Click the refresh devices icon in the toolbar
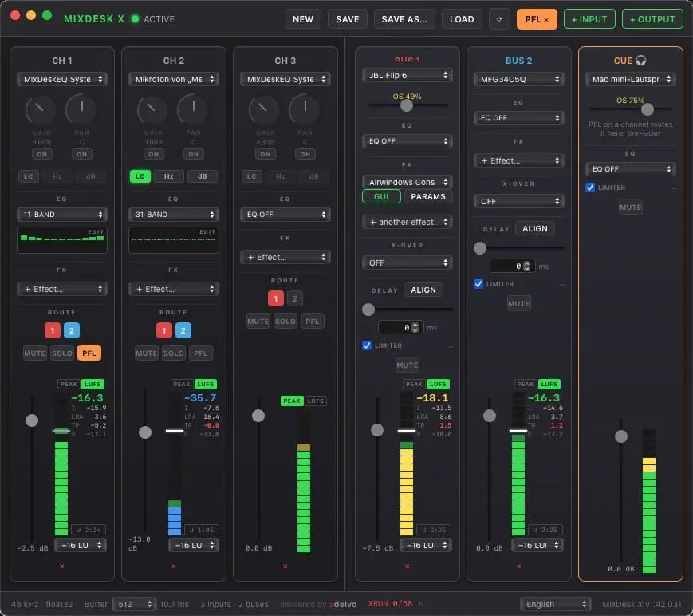693x616 pixels. pos(499,19)
